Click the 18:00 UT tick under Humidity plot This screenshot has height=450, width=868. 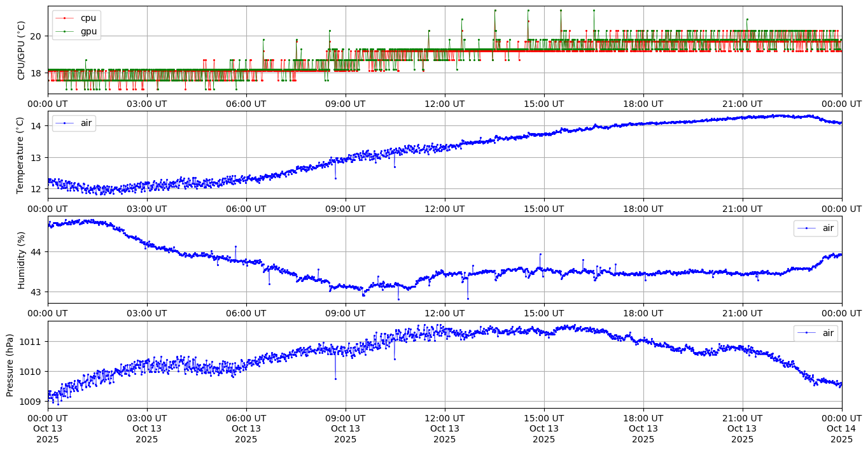click(643, 313)
